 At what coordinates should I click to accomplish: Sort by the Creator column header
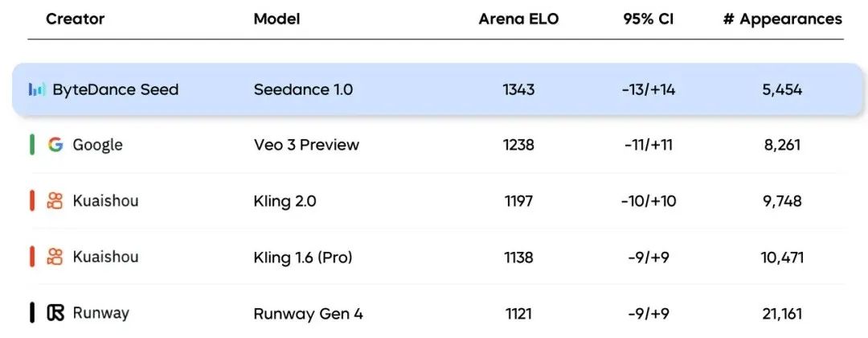click(76, 19)
